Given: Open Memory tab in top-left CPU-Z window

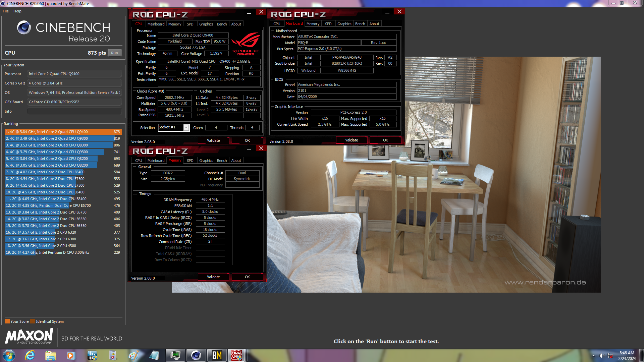Looking at the screenshot, I should click(x=175, y=24).
